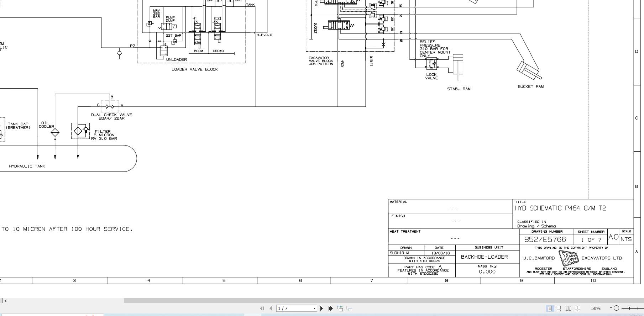The height and width of the screenshot is (316, 644).
Task: Click the zoom out minus button
Action: coord(617,308)
